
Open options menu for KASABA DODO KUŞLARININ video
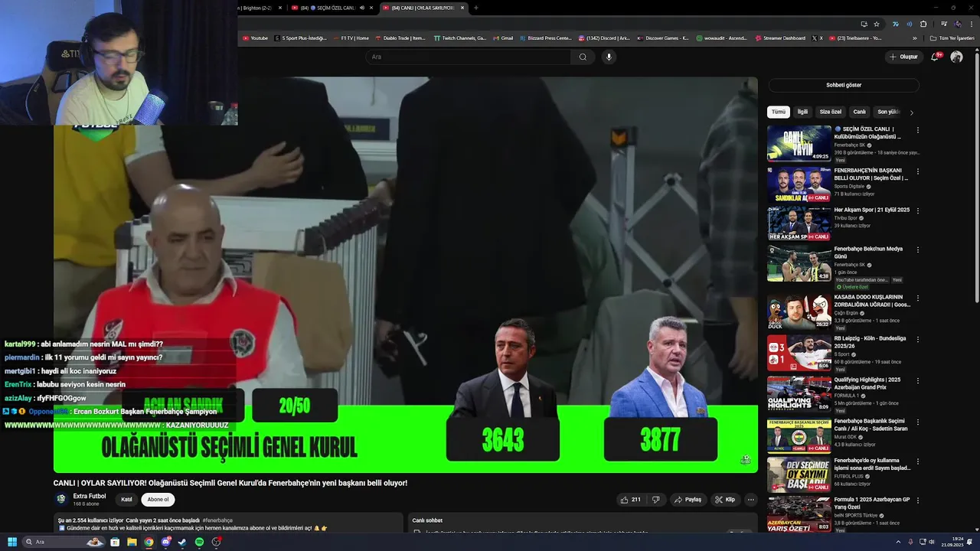[917, 298]
